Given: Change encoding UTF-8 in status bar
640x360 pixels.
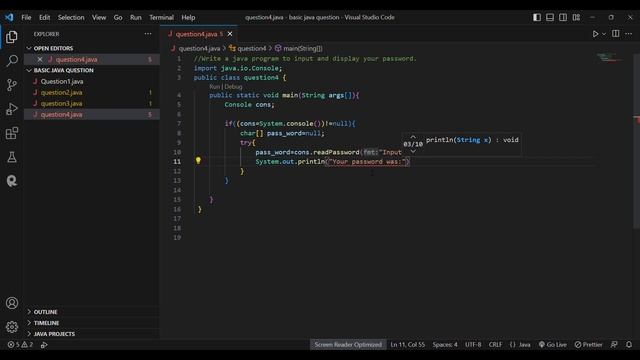Looking at the screenshot, I should (x=473, y=345).
